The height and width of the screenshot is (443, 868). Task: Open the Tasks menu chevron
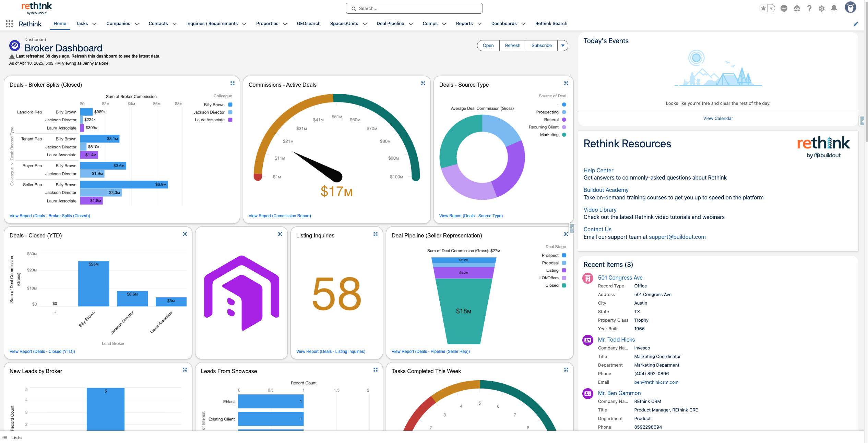coord(94,24)
